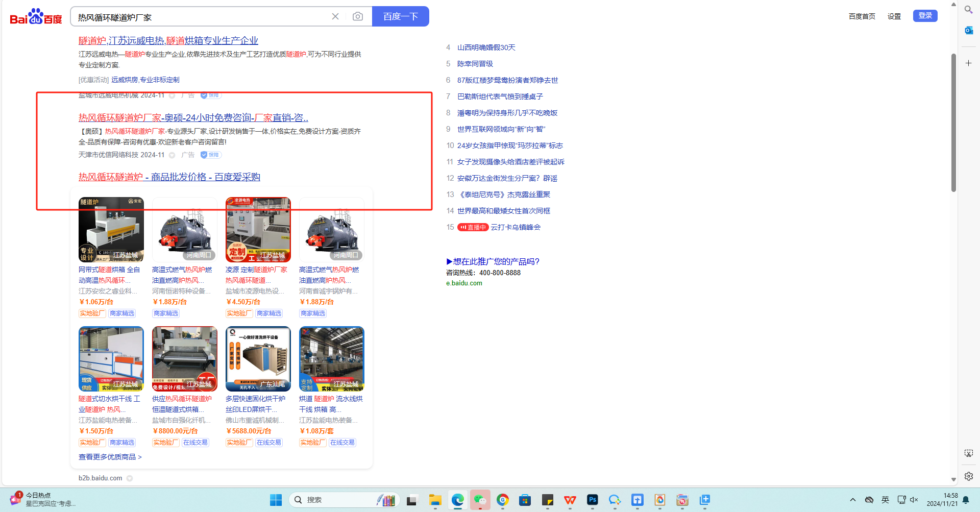Open the 远威烘房,专业非标定制 promo link
980x512 pixels.
point(145,80)
